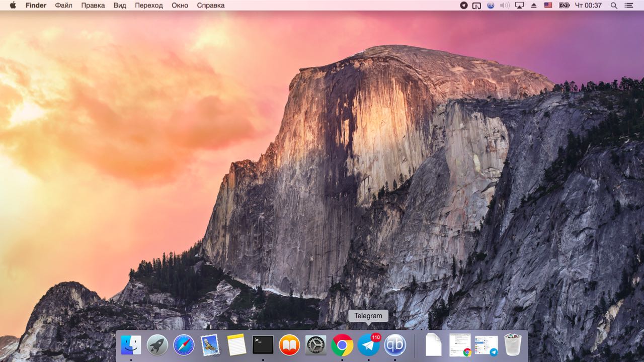Click Telegram paper-plane menu bar icon
Screen dimensions: 644x362
click(x=464, y=5)
